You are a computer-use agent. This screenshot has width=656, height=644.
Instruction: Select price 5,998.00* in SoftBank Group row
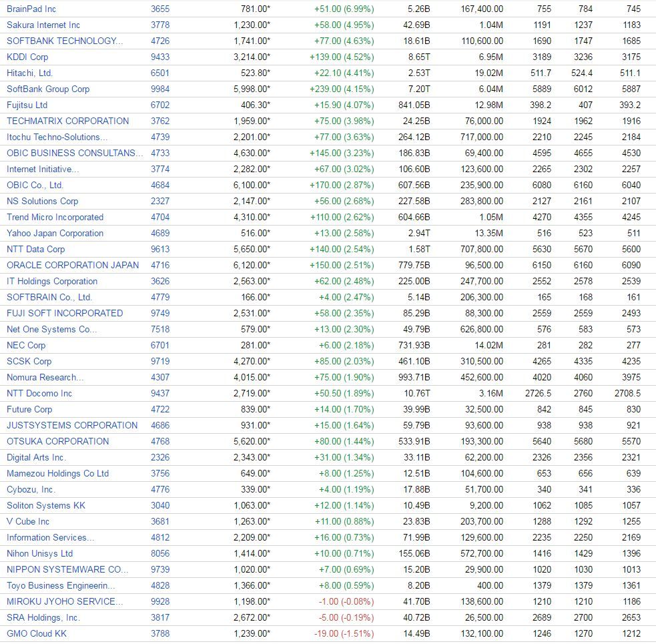click(x=252, y=89)
